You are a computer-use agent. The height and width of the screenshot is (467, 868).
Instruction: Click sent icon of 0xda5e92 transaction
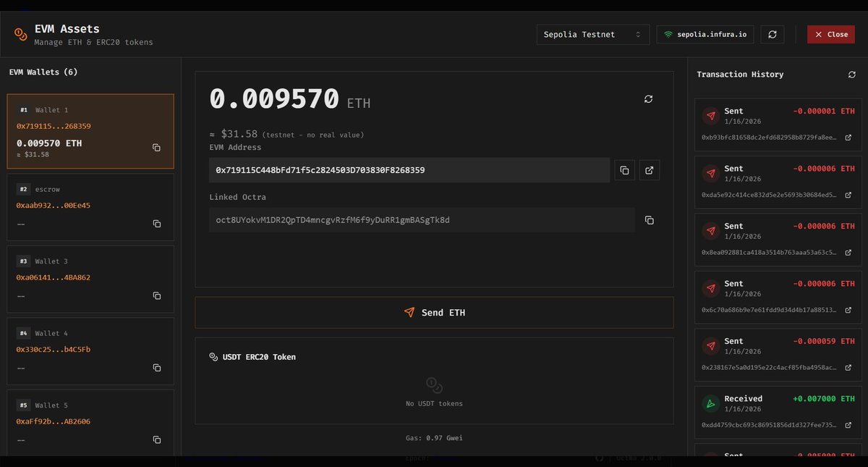point(710,173)
